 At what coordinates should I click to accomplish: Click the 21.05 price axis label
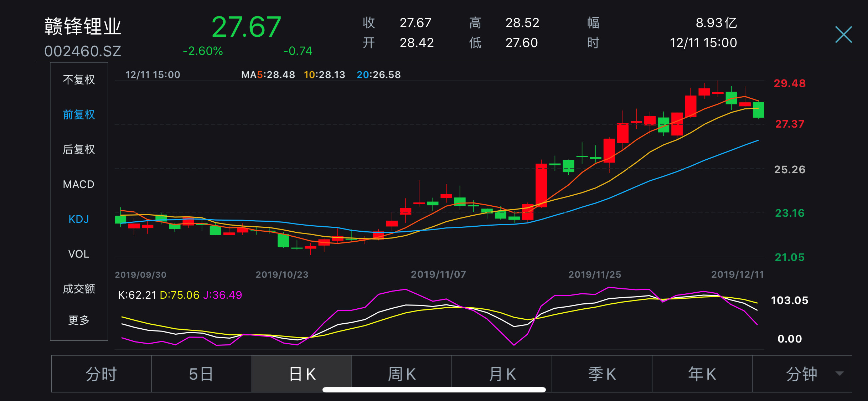(790, 257)
